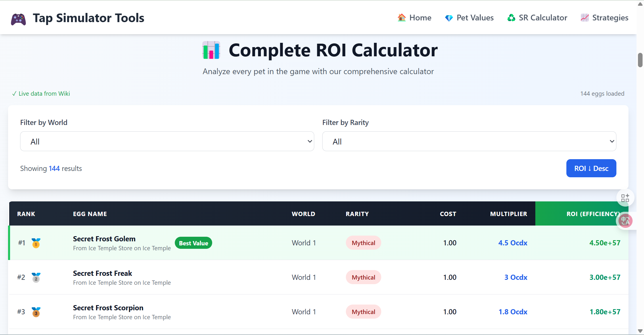The image size is (644, 335).
Task: Navigate to the Pet Values page
Action: pos(475,18)
